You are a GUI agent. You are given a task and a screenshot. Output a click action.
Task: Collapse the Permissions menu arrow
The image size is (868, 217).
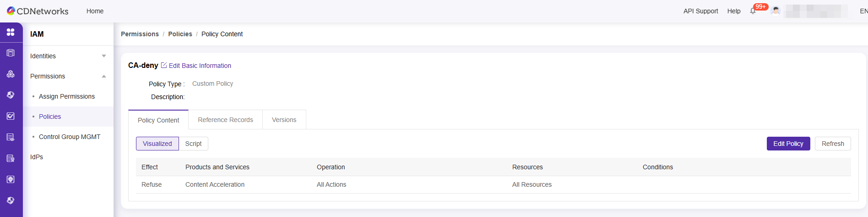[104, 76]
